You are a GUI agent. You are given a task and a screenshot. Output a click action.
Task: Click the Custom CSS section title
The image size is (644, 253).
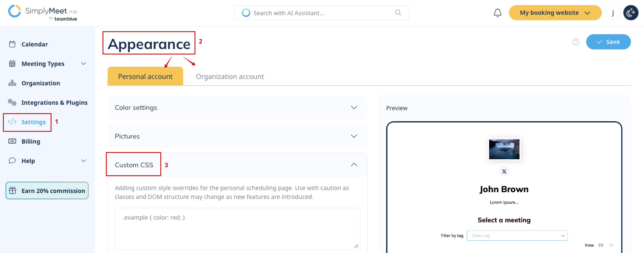pos(134,165)
